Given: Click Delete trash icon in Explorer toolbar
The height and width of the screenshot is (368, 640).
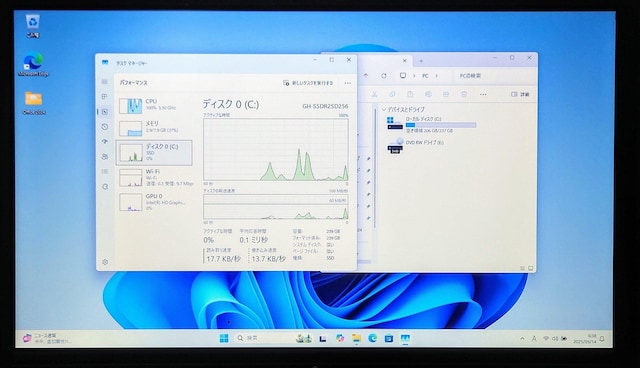Looking at the screenshot, I should tap(464, 94).
